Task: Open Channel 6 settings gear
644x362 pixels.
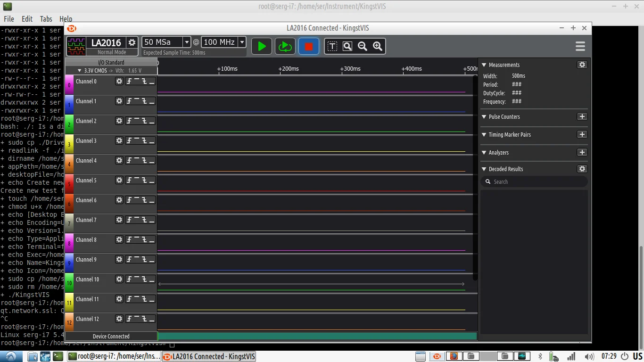Action: click(119, 200)
